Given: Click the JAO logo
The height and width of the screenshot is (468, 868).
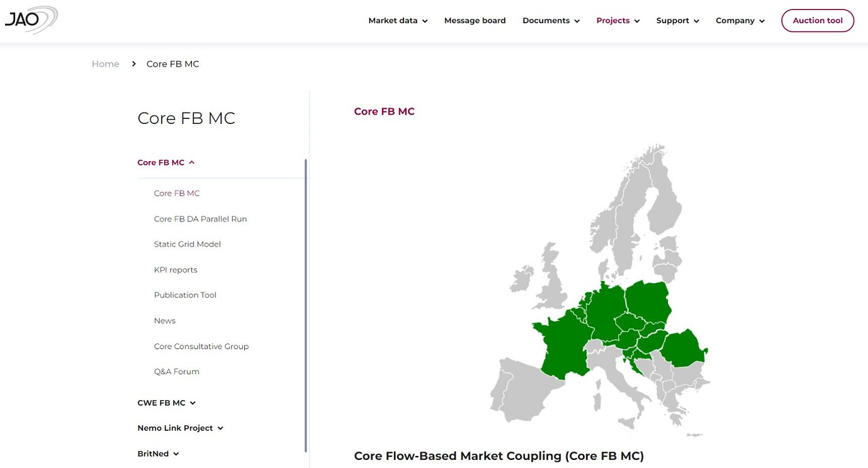Looking at the screenshot, I should pos(31,19).
